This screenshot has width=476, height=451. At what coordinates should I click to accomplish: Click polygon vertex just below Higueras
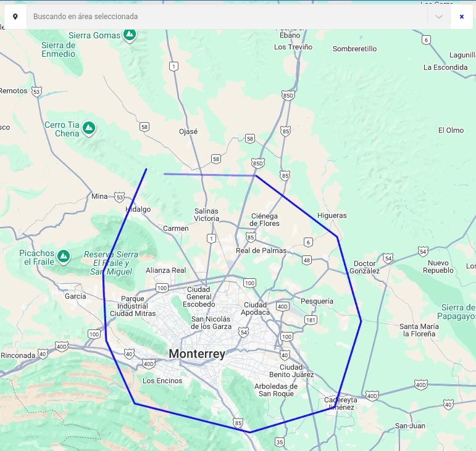point(336,236)
